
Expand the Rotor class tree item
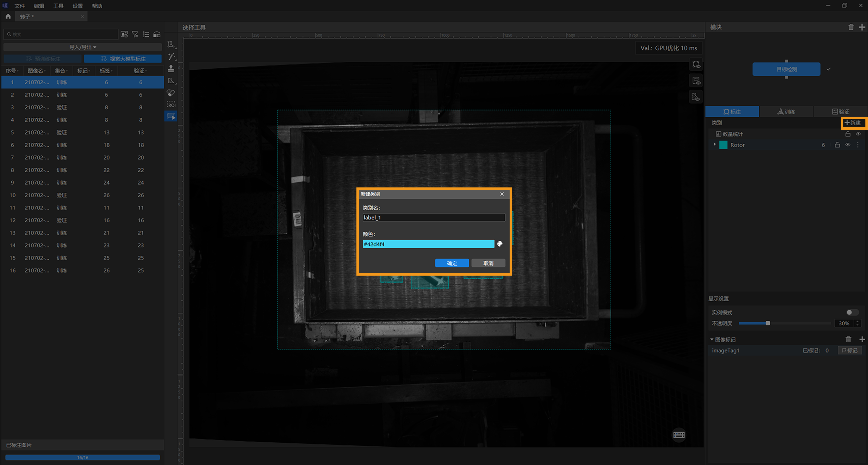click(x=714, y=144)
